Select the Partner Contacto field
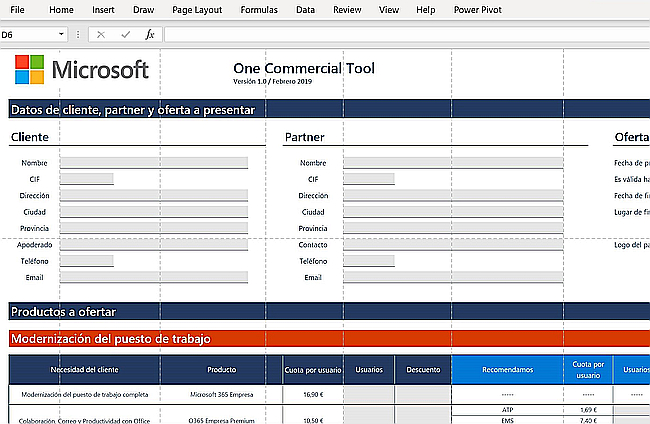Image resolution: width=650 pixels, height=424 pixels. 453,245
